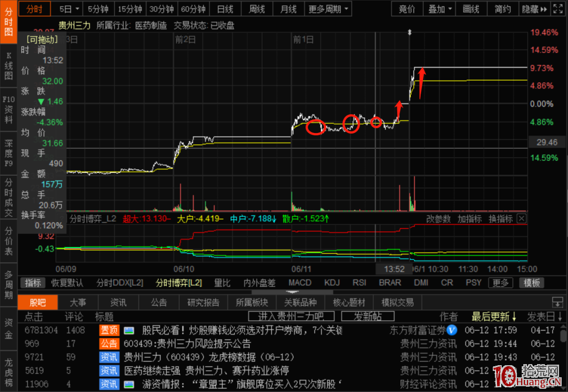This screenshot has height=392, width=568.
Task: Select the 内外盘差 indicator
Action: pos(259,283)
